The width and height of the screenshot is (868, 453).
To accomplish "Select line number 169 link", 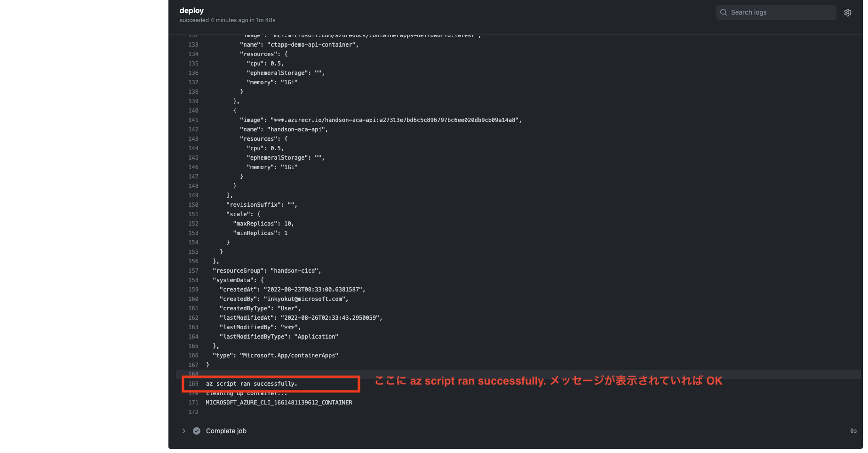I will pos(193,384).
